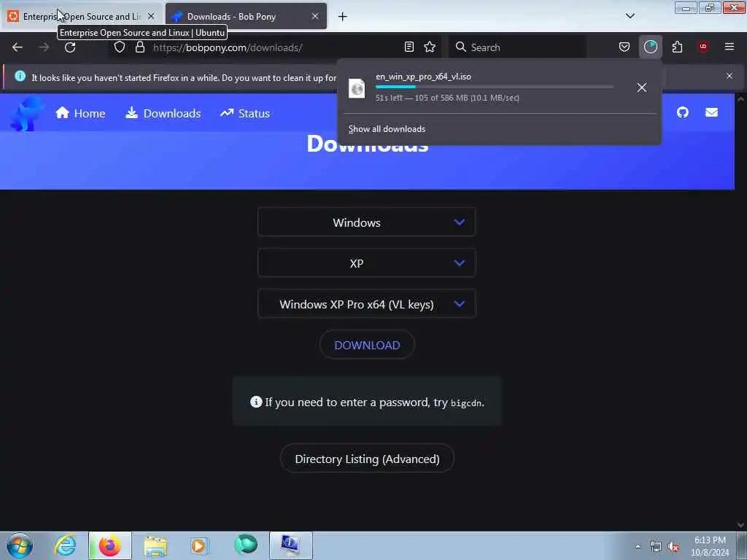
Task: Expand the Windows category dropdown
Action: point(366,222)
